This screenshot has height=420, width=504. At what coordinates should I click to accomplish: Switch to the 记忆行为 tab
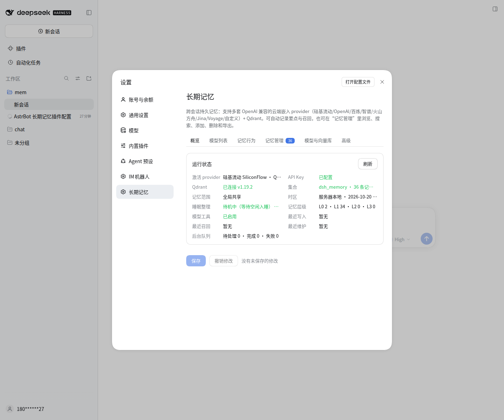coord(246,141)
